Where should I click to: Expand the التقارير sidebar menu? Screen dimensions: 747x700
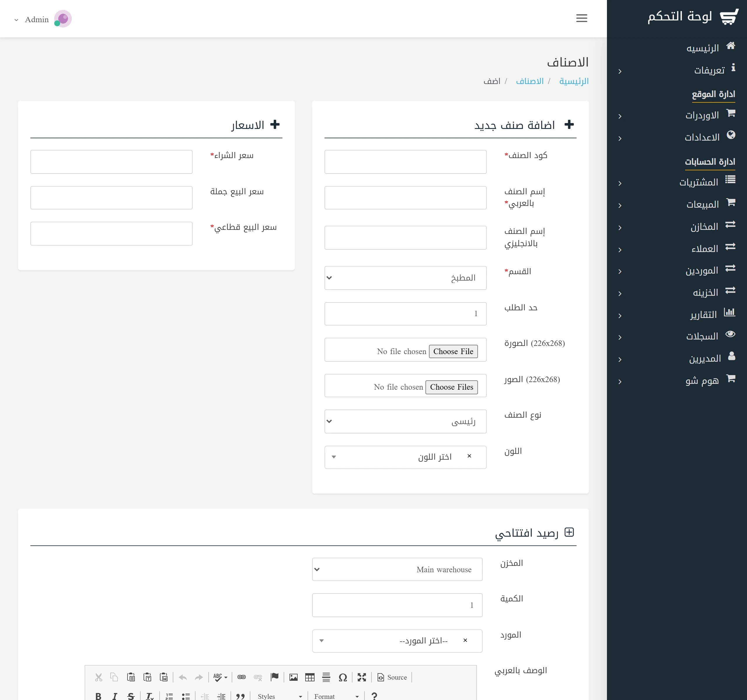point(677,315)
